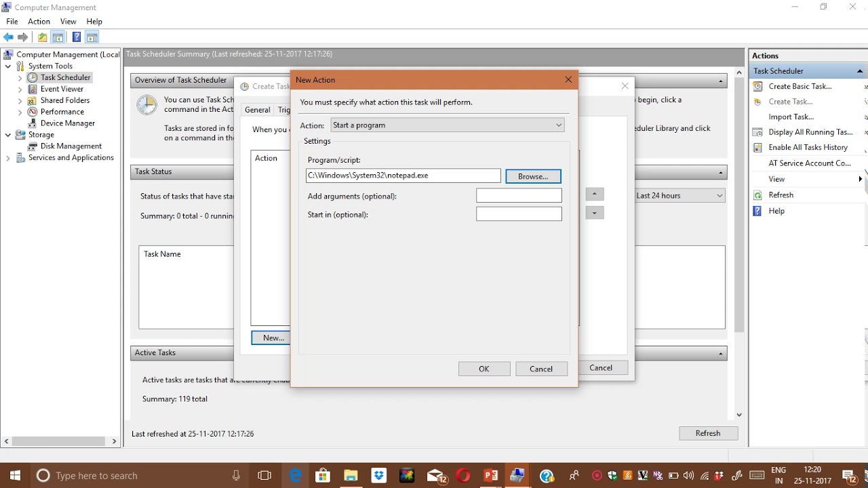Toggle Show/Hide Console Tree toolbar icon
868x488 pixels.
pyautogui.click(x=58, y=37)
